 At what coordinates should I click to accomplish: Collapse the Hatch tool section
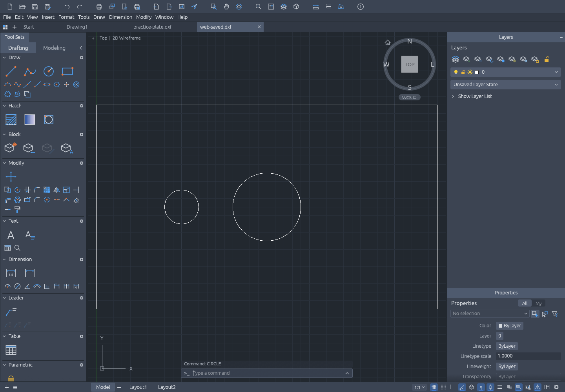click(x=4, y=106)
